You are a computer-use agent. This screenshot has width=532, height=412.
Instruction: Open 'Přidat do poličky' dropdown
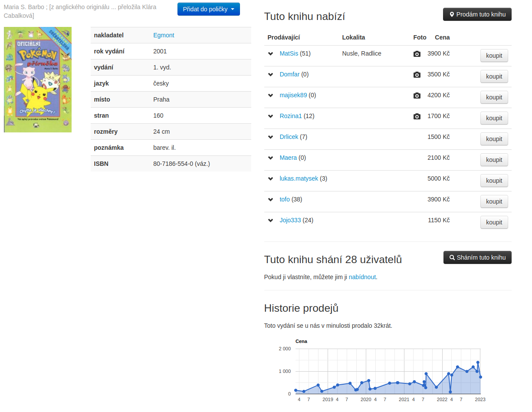pyautogui.click(x=208, y=9)
